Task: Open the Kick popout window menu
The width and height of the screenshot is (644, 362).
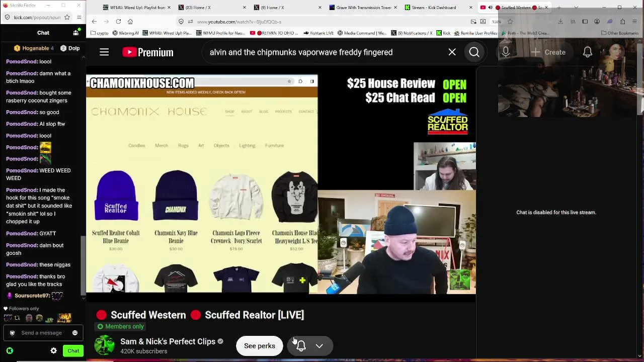Action: pyautogui.click(x=79, y=17)
